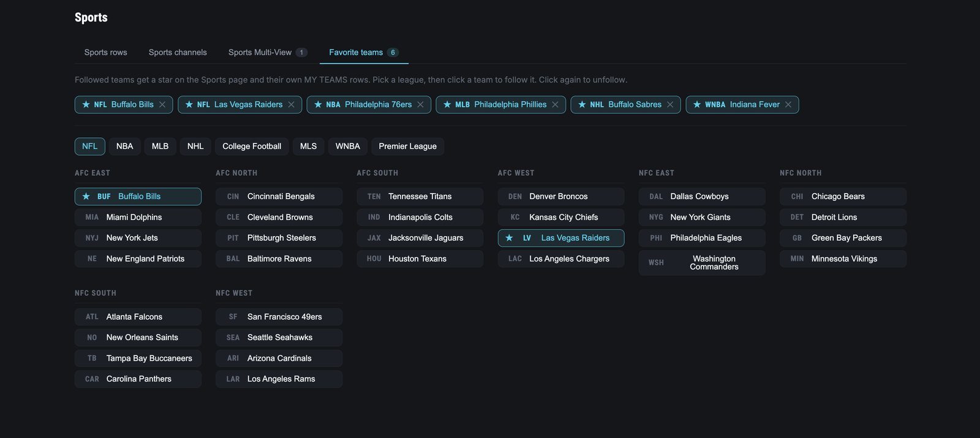This screenshot has width=980, height=438.
Task: Click X on Philadelphia 76ers chip
Action: pos(421,105)
